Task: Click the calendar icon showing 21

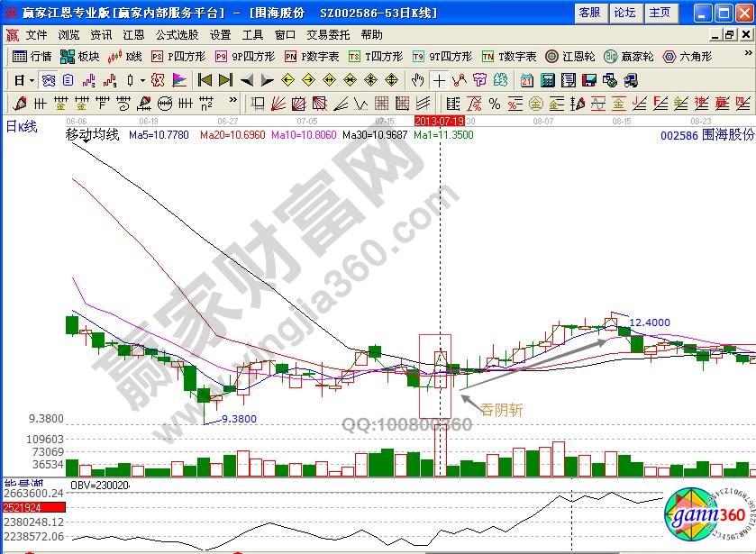Action: tap(527, 79)
